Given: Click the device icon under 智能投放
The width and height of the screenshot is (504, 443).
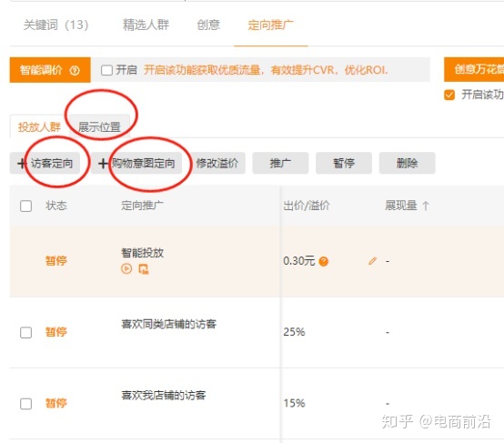Looking at the screenshot, I should point(144,268).
